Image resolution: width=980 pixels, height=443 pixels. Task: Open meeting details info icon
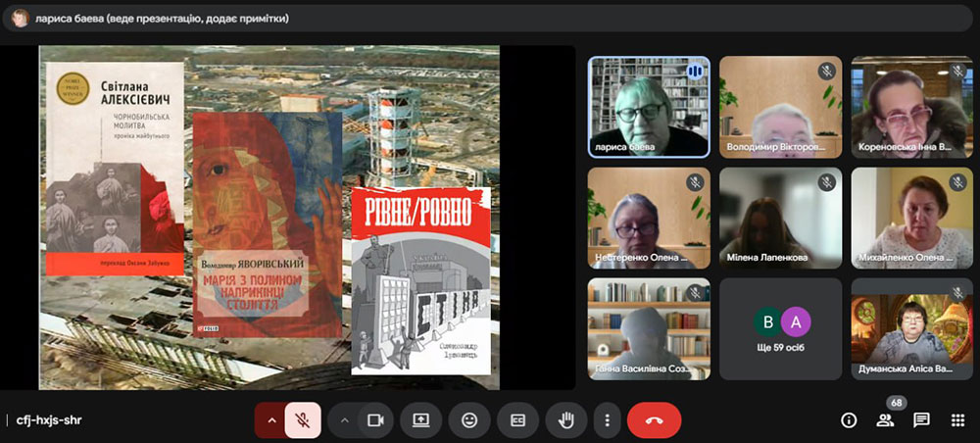(849, 419)
